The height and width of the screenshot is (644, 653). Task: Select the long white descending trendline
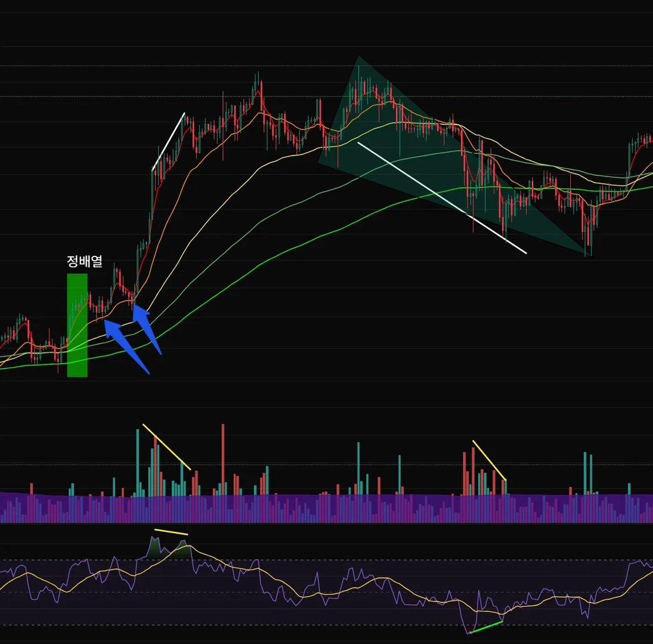(442, 198)
